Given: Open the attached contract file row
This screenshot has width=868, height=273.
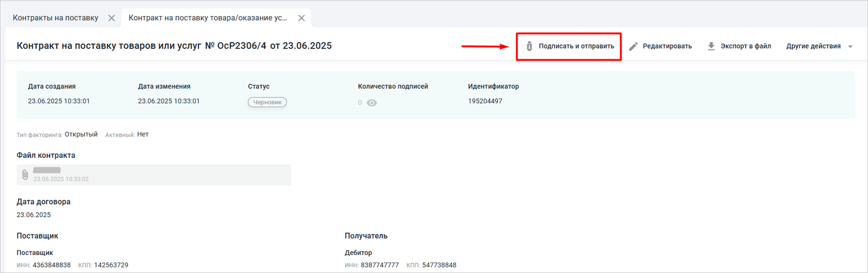Looking at the screenshot, I should tap(154, 175).
